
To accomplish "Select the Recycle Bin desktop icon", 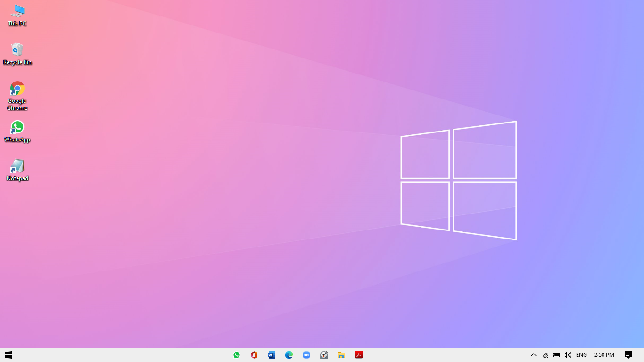I will [17, 54].
